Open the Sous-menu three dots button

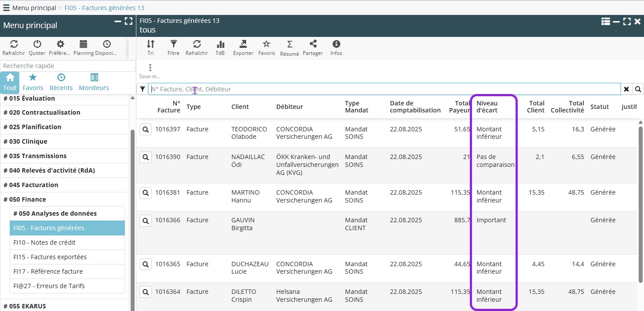[150, 68]
